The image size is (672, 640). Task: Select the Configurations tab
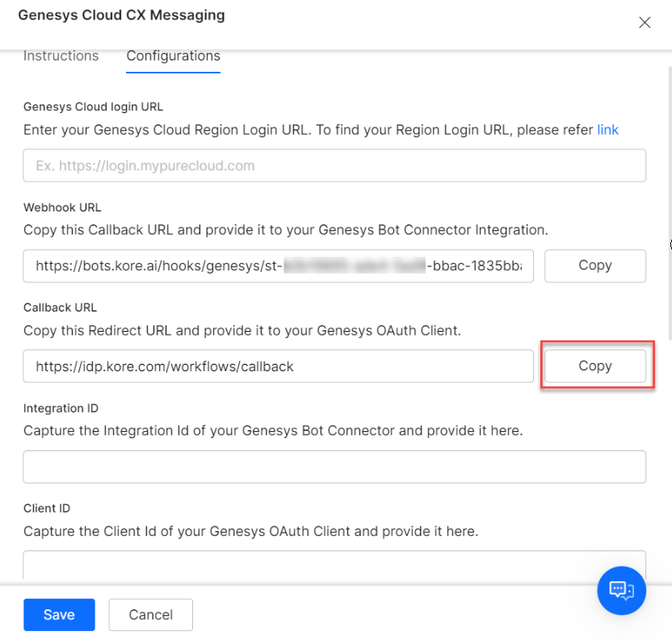[x=173, y=56]
